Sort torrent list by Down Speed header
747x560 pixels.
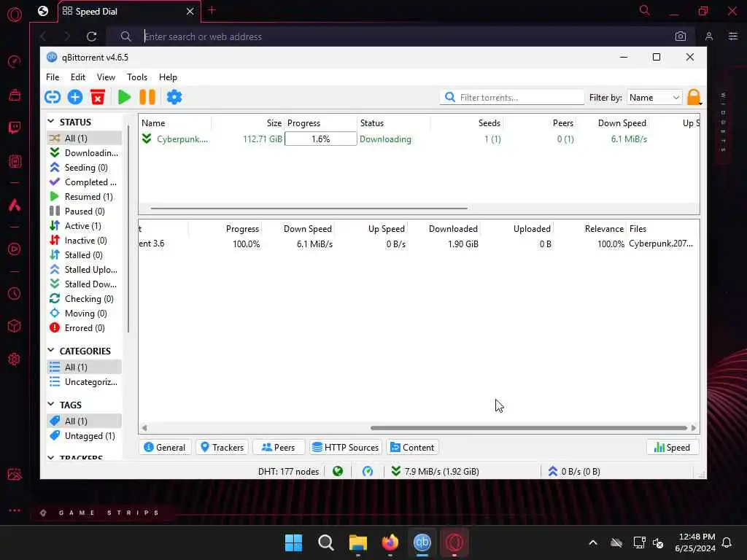(x=613, y=122)
